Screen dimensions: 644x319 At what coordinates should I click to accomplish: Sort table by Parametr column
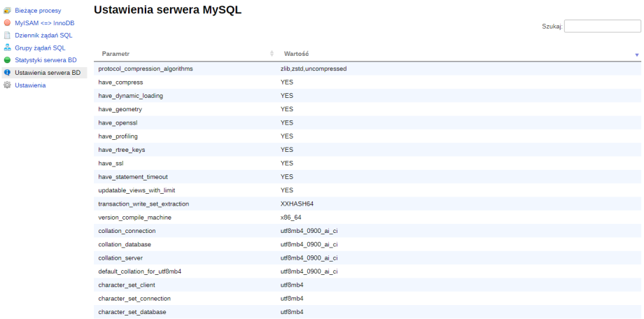[x=115, y=54]
